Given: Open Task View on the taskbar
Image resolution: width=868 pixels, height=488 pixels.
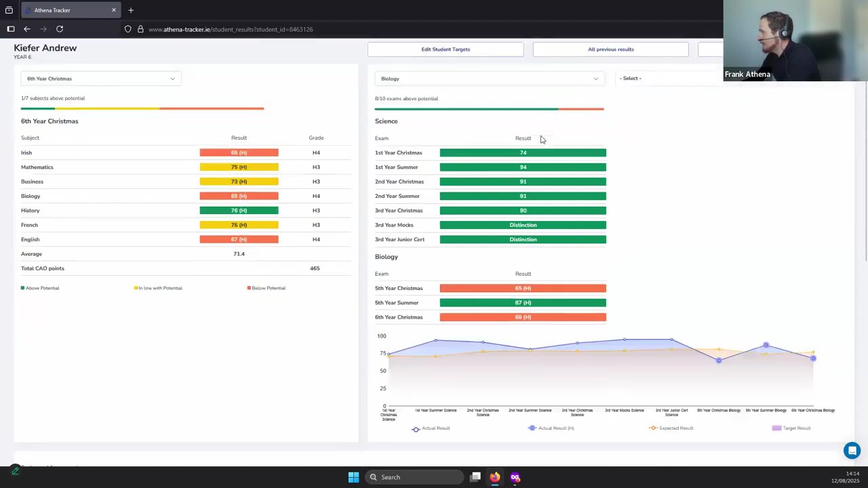Looking at the screenshot, I should [476, 477].
